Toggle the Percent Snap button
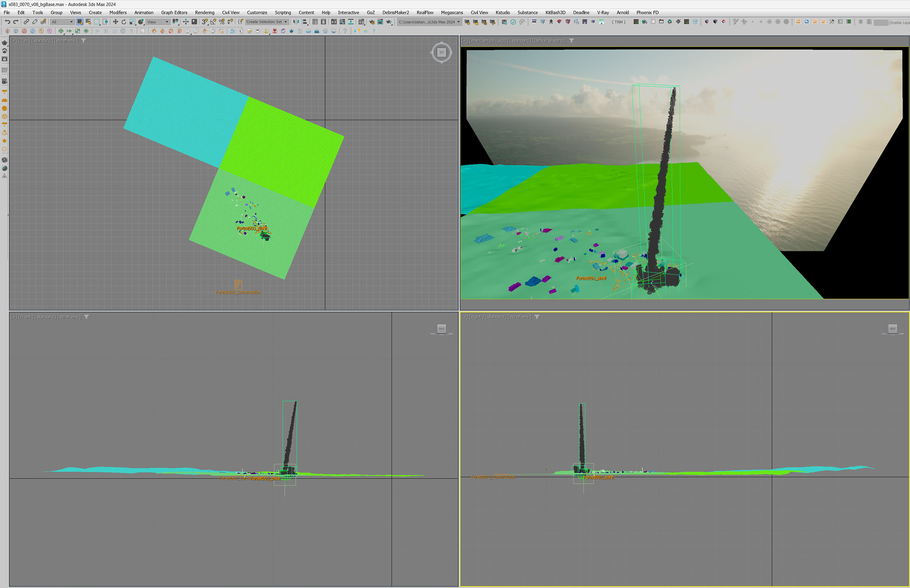Viewport: 910px width, 588px height. (222, 22)
